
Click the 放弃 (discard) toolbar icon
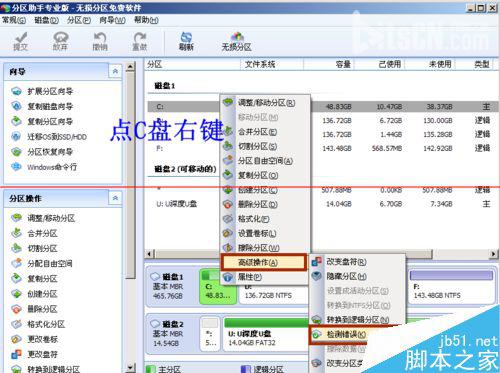[60, 42]
